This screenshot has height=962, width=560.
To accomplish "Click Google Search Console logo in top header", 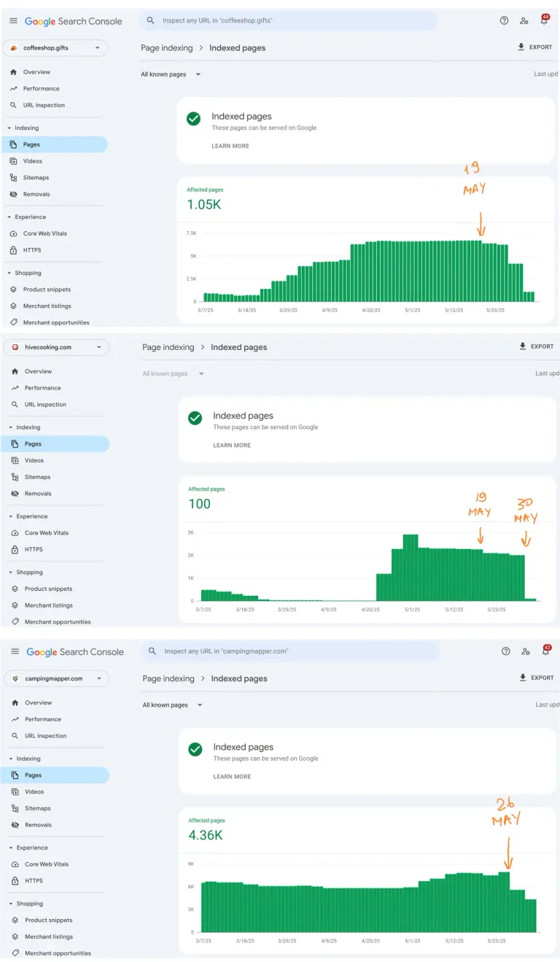I will (74, 21).
